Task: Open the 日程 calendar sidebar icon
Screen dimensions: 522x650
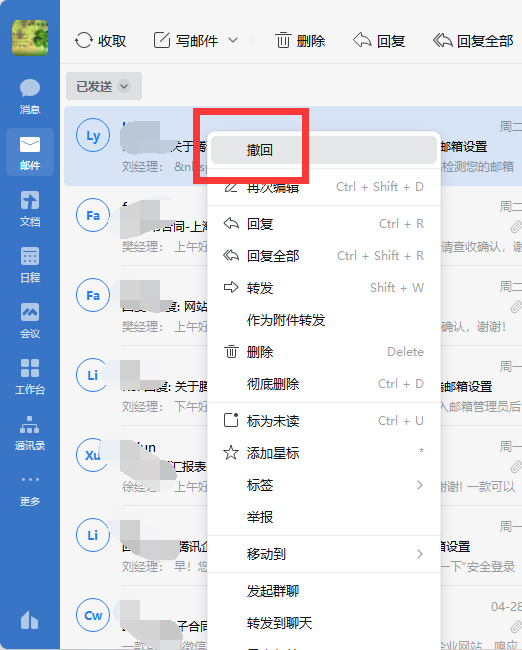Action: pos(30,264)
